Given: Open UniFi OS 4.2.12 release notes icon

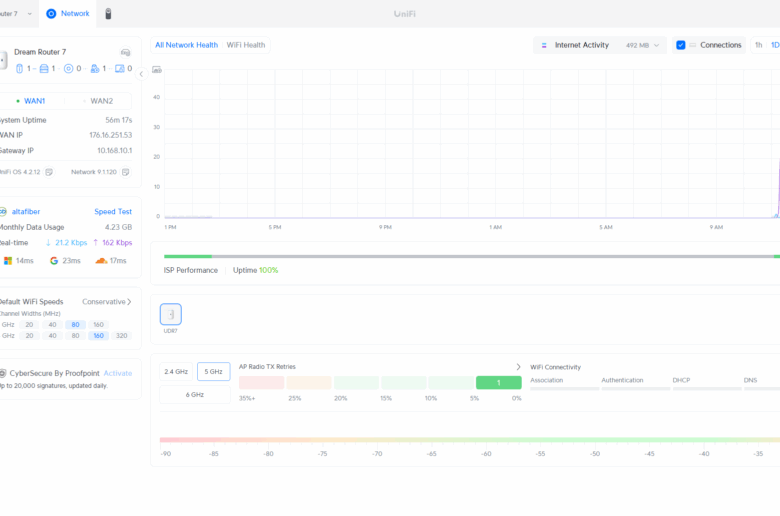Looking at the screenshot, I should pyautogui.click(x=49, y=172).
